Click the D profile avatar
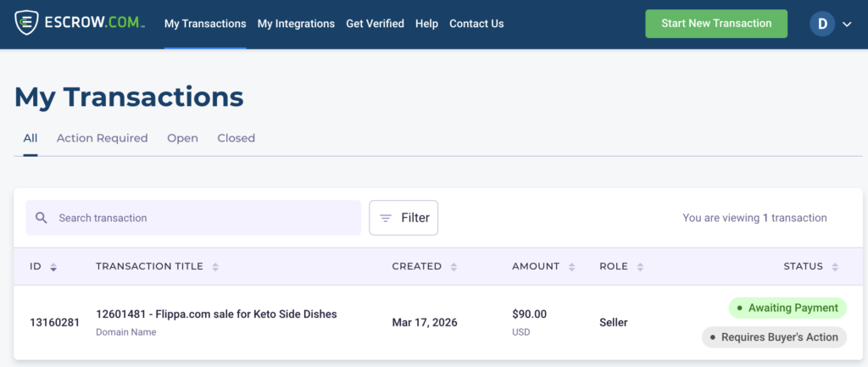 click(822, 24)
